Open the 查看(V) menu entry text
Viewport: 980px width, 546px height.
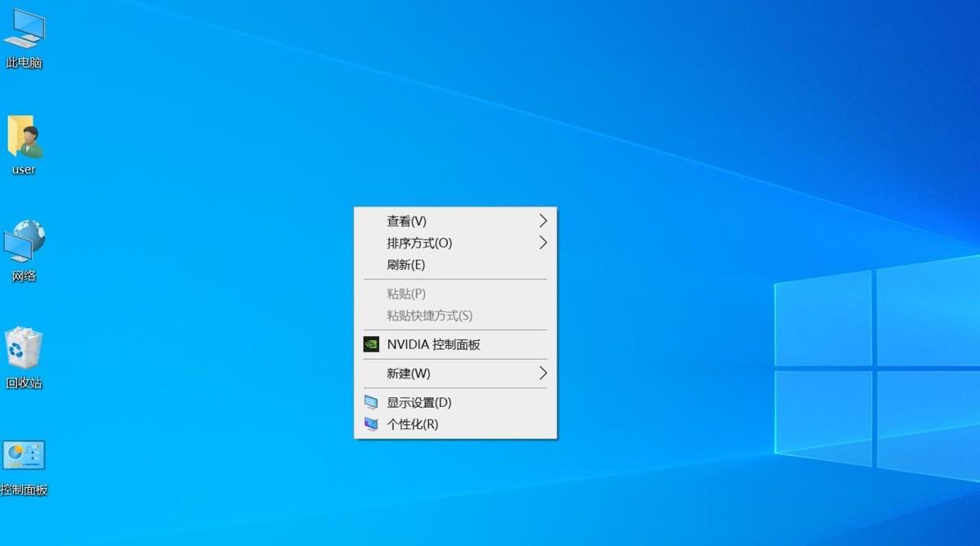(x=407, y=221)
